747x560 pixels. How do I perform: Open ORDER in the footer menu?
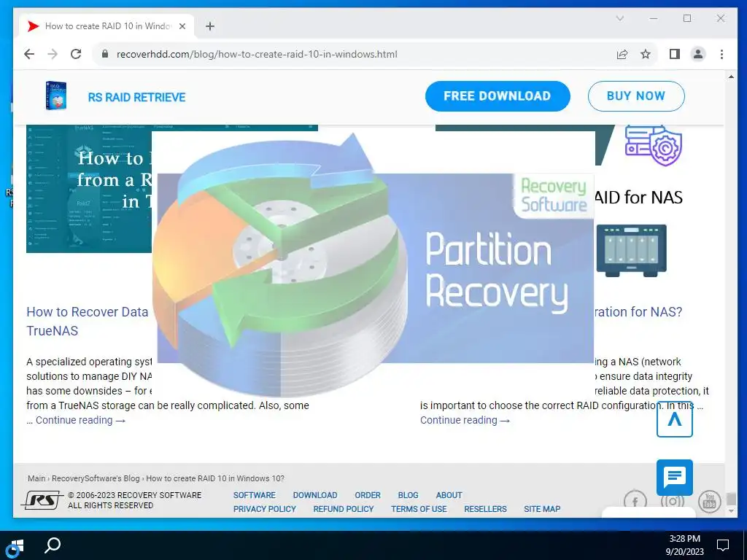tap(368, 495)
